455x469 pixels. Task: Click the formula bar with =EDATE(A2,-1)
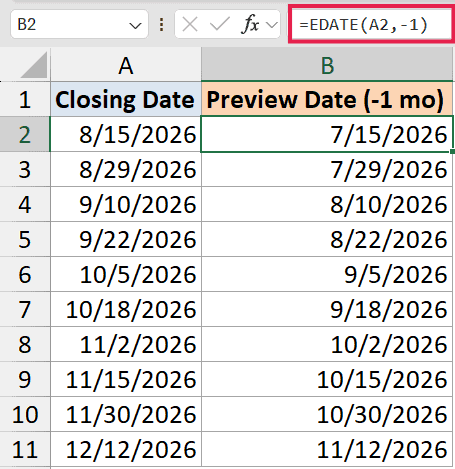(x=371, y=25)
